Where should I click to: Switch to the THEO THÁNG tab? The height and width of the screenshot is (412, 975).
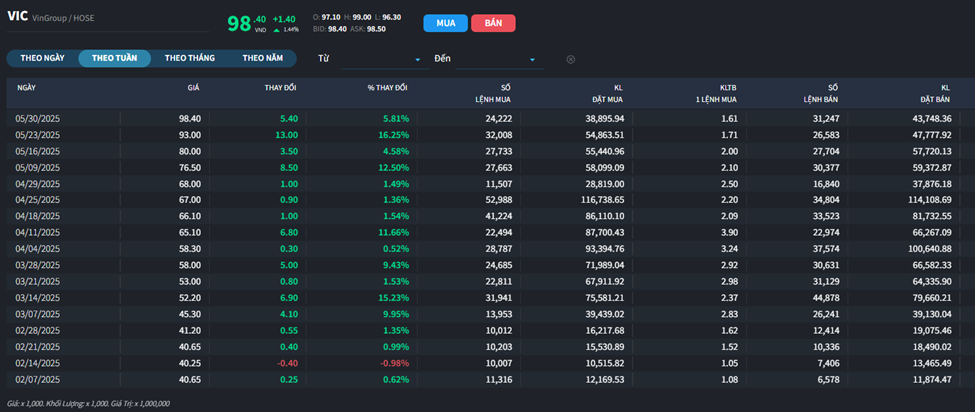coord(190,58)
